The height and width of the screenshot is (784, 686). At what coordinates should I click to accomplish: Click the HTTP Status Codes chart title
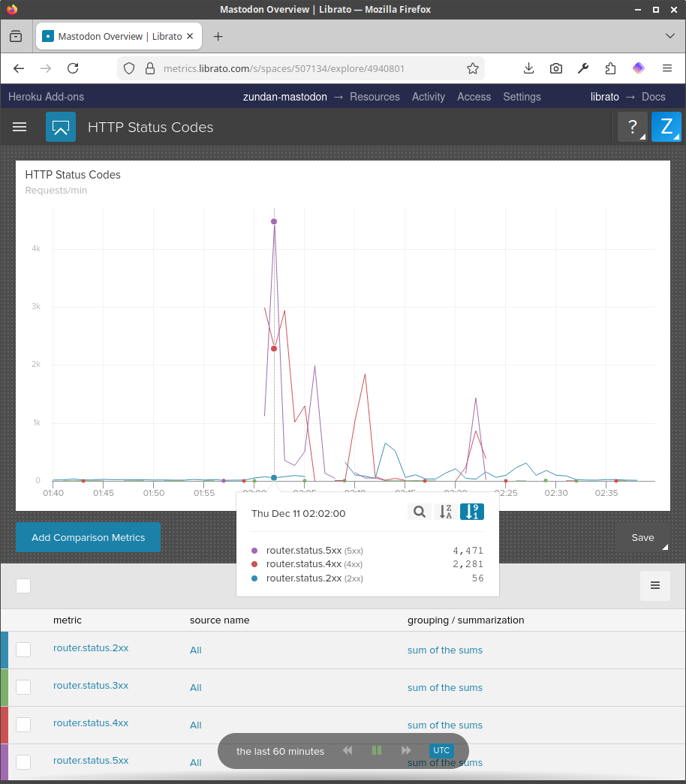(x=73, y=175)
